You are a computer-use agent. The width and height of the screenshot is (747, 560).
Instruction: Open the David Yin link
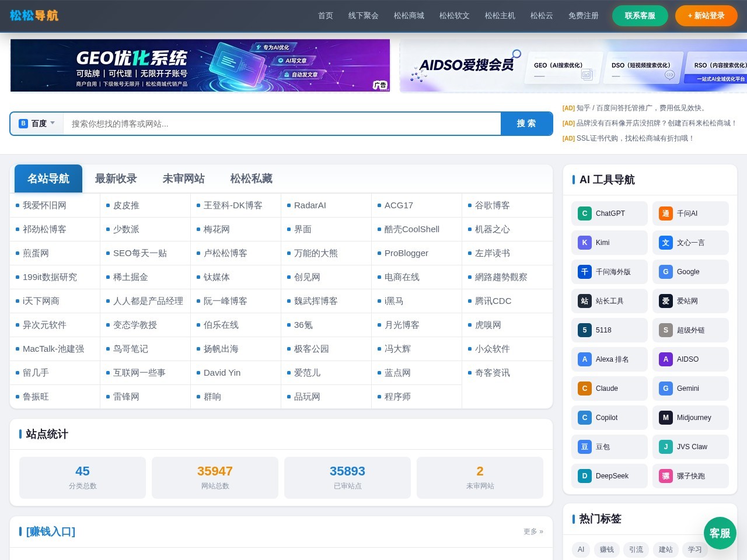coord(222,373)
